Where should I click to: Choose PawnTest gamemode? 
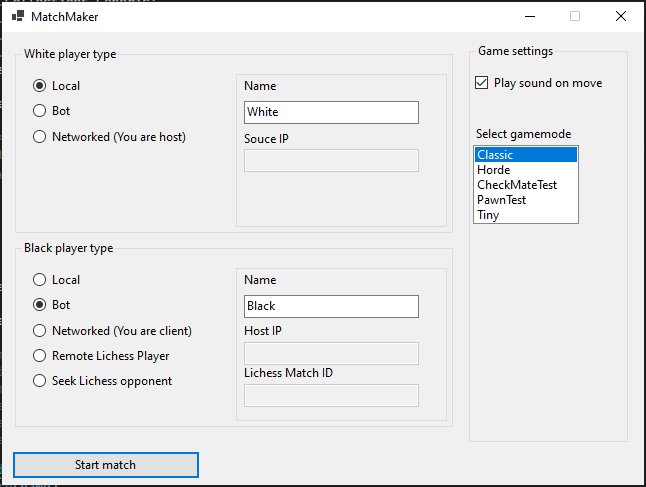[526, 200]
